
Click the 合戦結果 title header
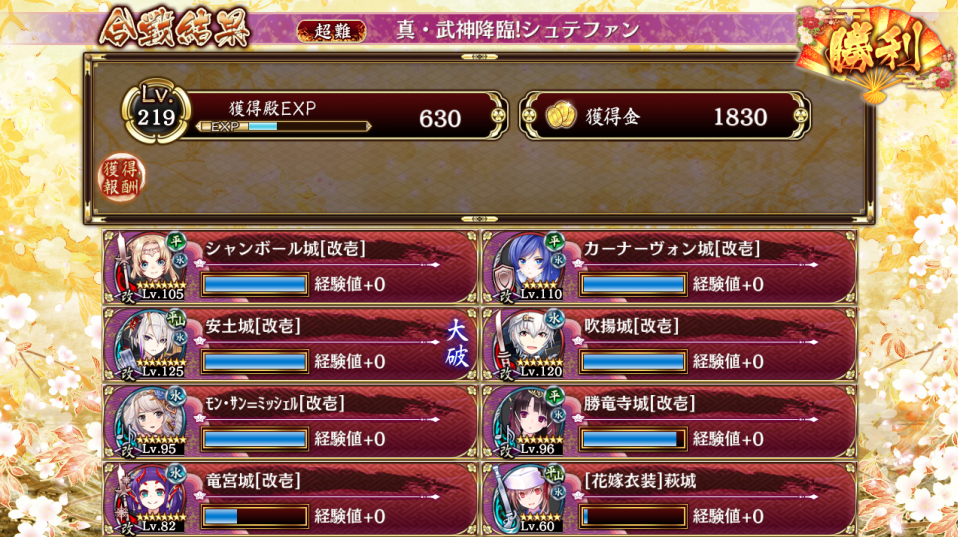(x=175, y=28)
